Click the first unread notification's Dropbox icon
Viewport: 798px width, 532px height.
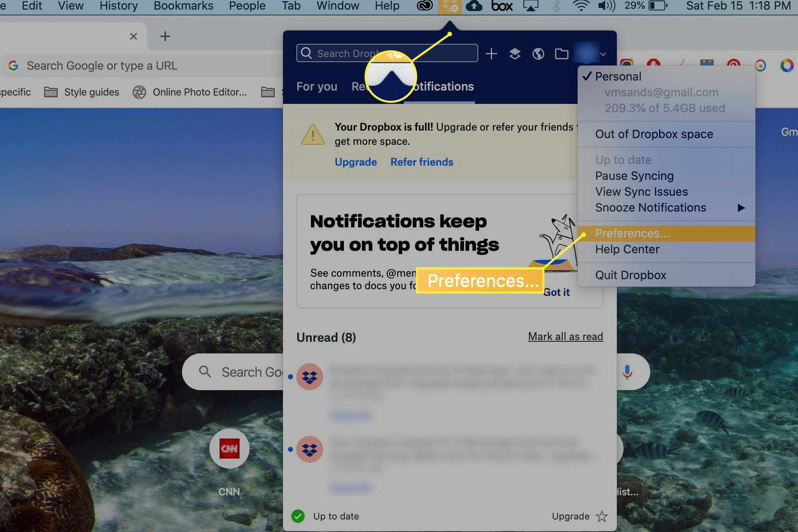click(309, 377)
